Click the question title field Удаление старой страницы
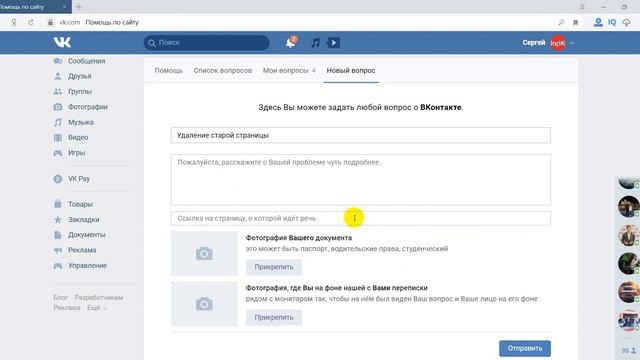Viewport: 640px width, 360px height. [x=361, y=135]
